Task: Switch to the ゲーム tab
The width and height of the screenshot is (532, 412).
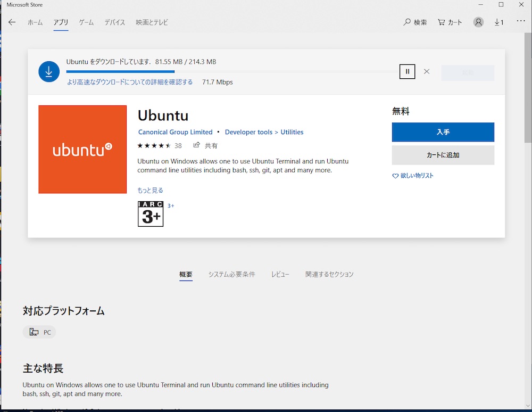Action: tap(86, 22)
